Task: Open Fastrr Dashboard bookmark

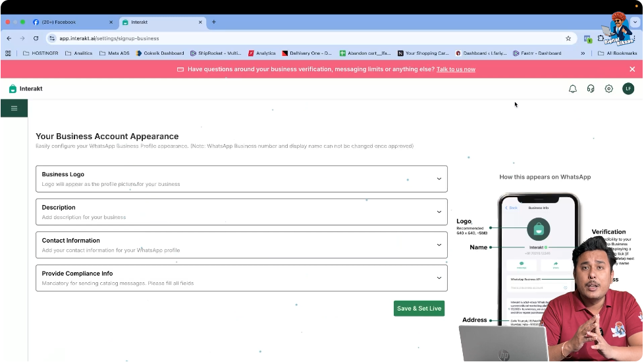Action: [x=537, y=53]
